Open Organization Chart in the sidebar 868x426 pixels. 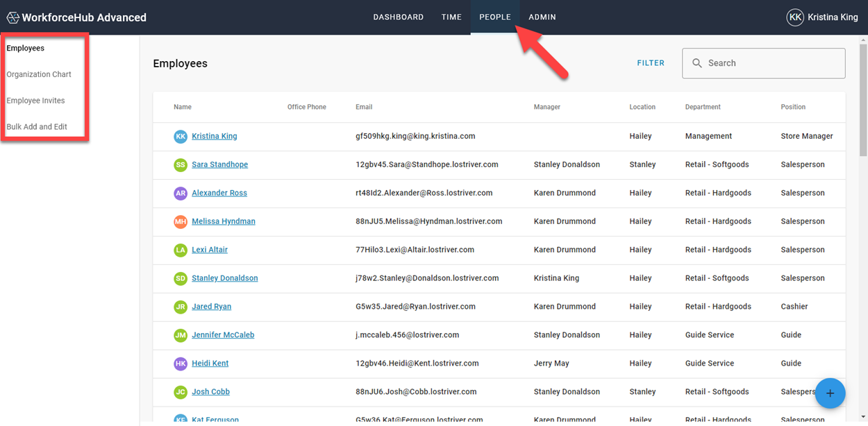[x=39, y=74]
